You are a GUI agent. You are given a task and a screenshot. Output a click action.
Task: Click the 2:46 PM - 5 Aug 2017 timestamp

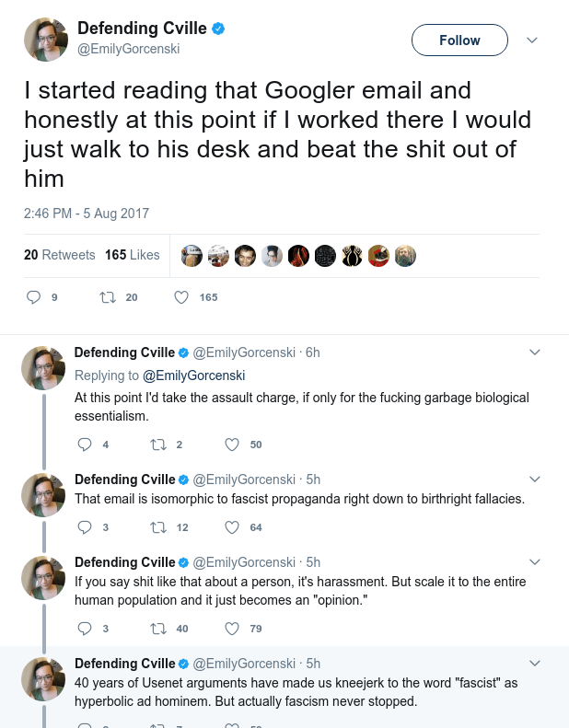87,214
